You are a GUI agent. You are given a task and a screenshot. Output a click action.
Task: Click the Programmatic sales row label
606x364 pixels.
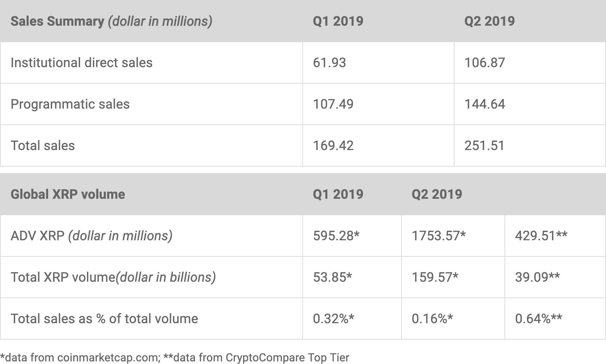click(70, 104)
